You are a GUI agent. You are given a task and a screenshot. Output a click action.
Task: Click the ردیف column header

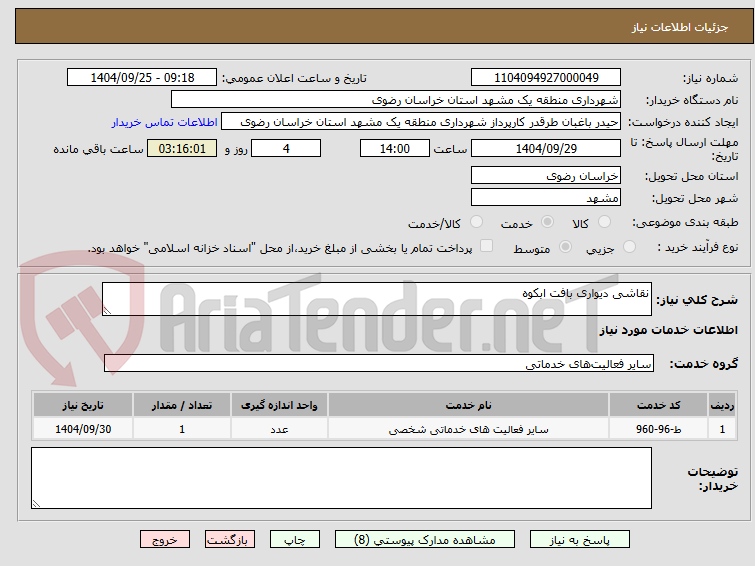tap(722, 405)
